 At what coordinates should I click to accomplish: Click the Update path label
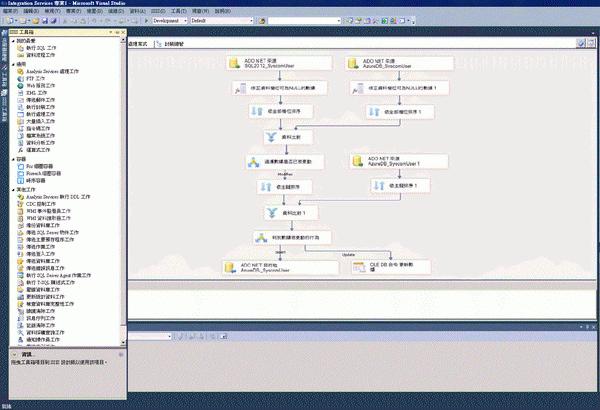point(348,255)
